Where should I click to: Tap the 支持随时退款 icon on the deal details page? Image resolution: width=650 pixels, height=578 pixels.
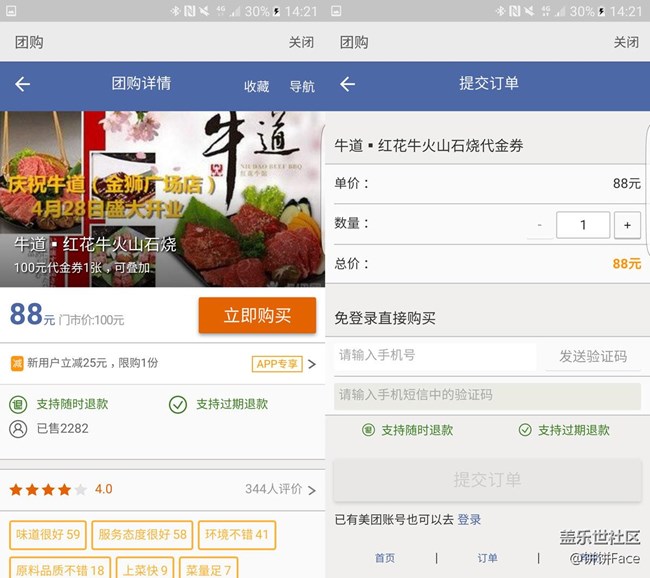pos(17,404)
